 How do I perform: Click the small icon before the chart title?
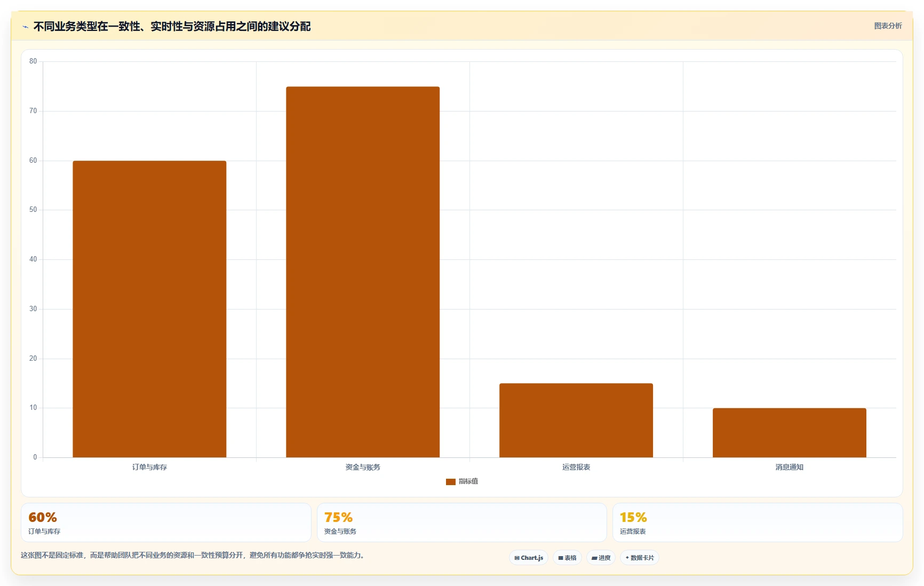pos(25,27)
